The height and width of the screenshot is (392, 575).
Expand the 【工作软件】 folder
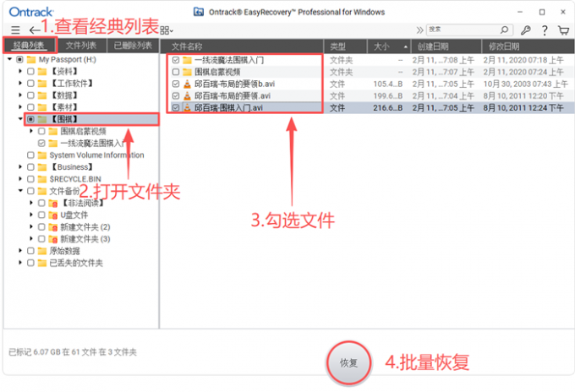coord(20,83)
